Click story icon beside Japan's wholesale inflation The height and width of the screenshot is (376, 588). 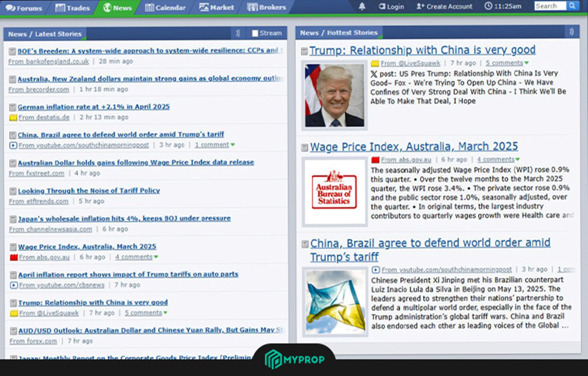(13, 219)
